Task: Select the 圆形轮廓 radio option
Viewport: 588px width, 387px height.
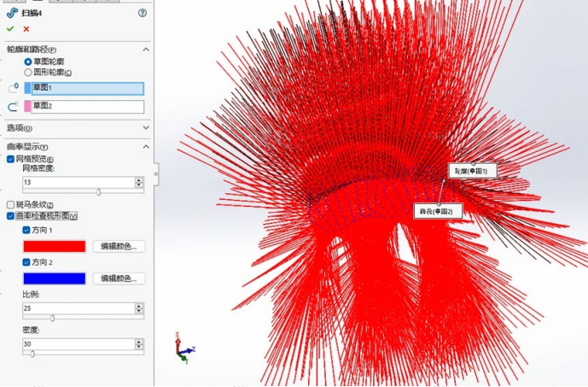Action: tap(28, 72)
